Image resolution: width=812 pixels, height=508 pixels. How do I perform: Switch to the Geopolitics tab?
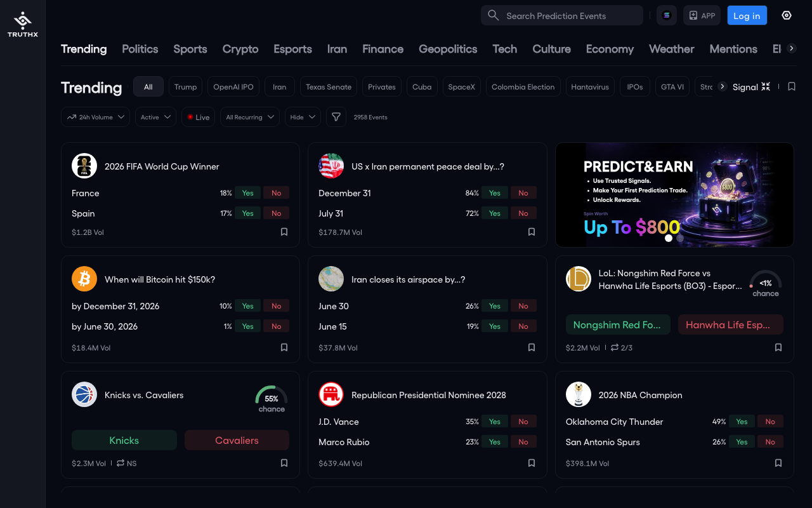pos(448,49)
